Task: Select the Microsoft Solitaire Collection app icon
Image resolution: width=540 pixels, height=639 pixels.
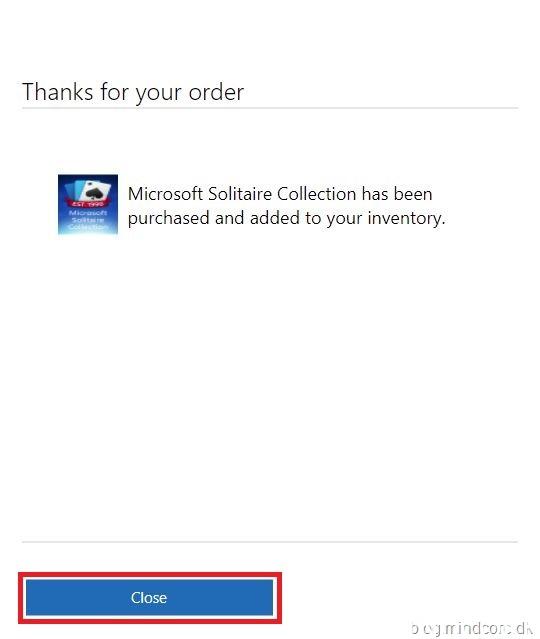Action: coord(88,205)
